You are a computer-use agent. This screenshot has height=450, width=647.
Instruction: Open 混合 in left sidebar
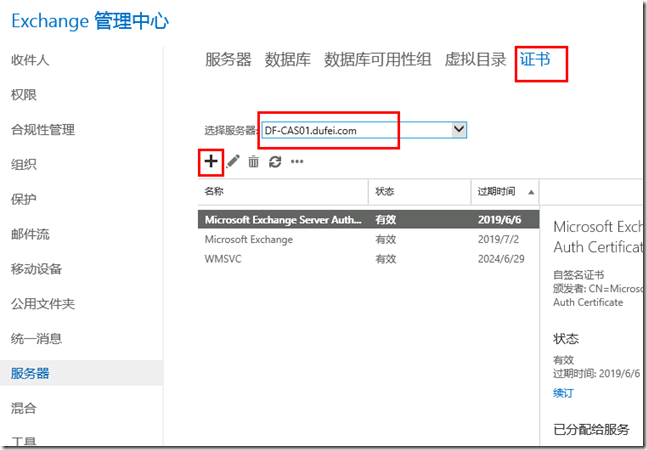pos(24,408)
